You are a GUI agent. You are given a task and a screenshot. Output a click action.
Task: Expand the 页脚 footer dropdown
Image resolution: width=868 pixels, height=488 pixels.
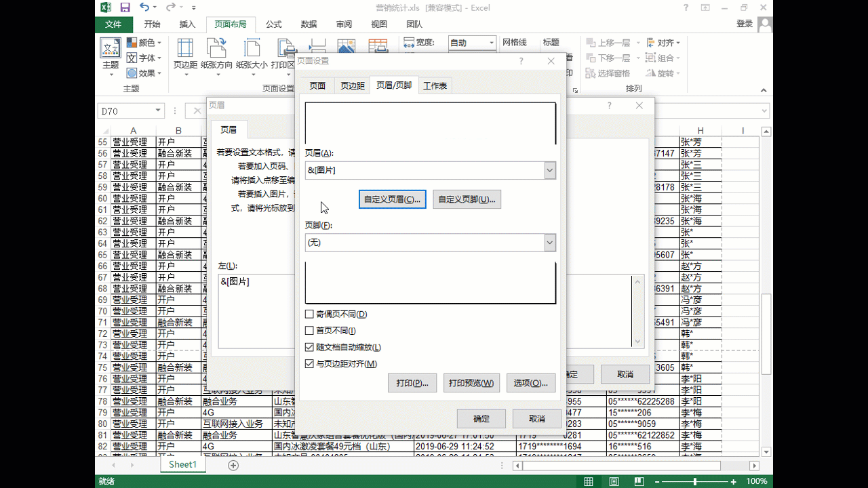(550, 243)
